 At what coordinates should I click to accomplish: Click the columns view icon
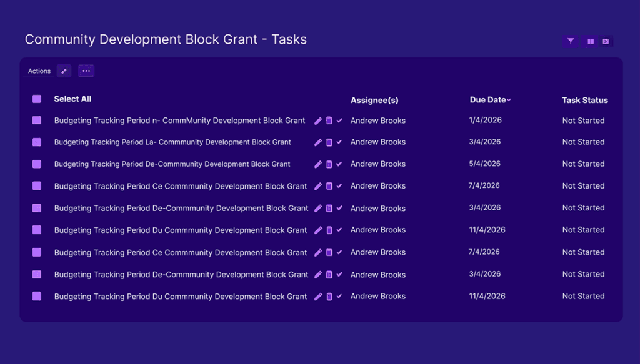coord(591,41)
